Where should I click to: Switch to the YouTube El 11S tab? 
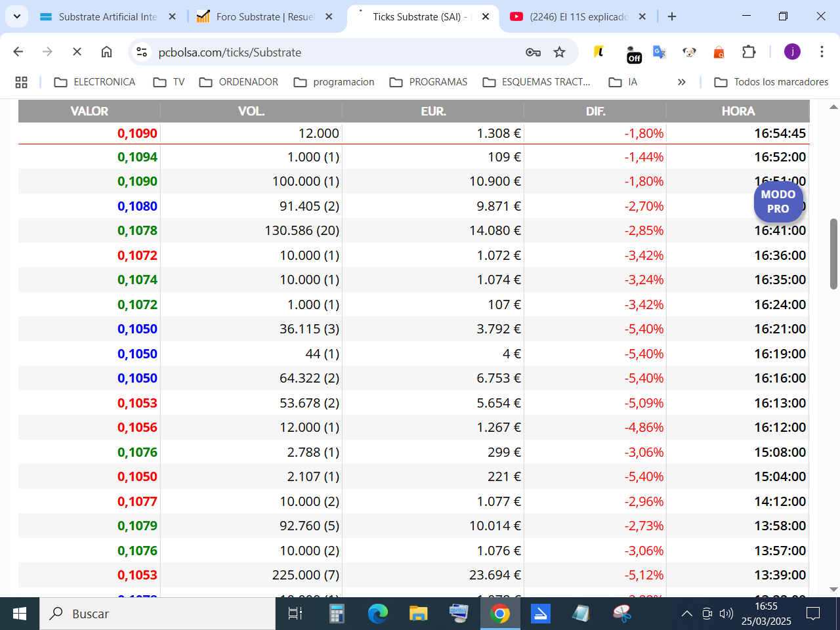[x=577, y=16]
